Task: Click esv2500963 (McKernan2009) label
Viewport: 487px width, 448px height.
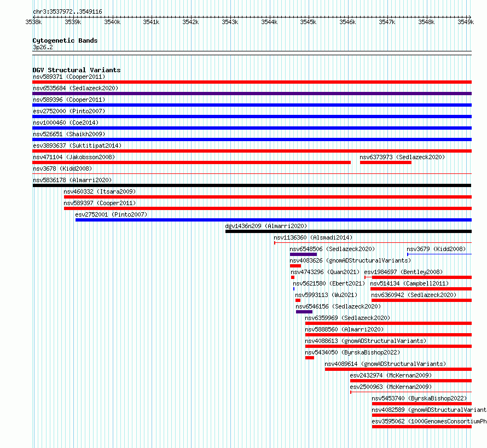Action: point(391,387)
